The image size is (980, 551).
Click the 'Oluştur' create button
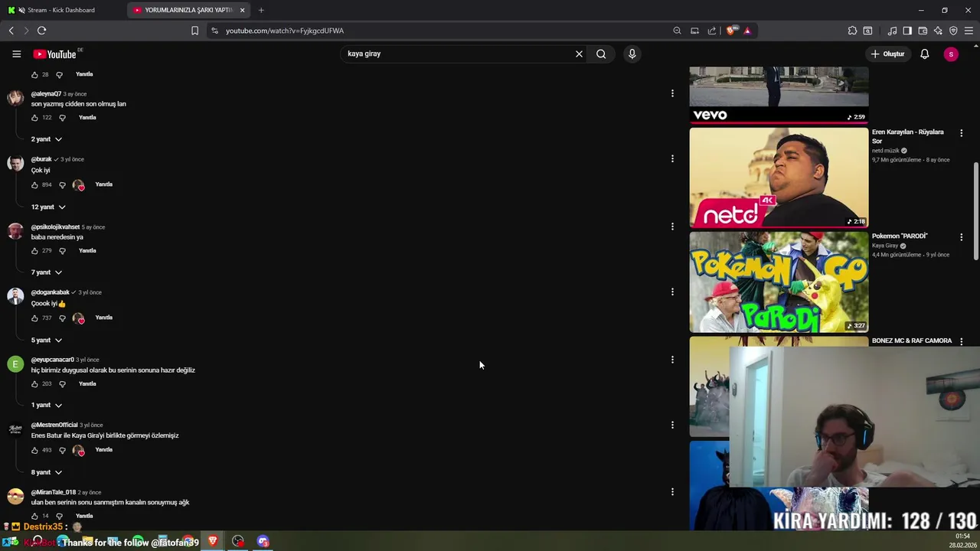point(888,54)
